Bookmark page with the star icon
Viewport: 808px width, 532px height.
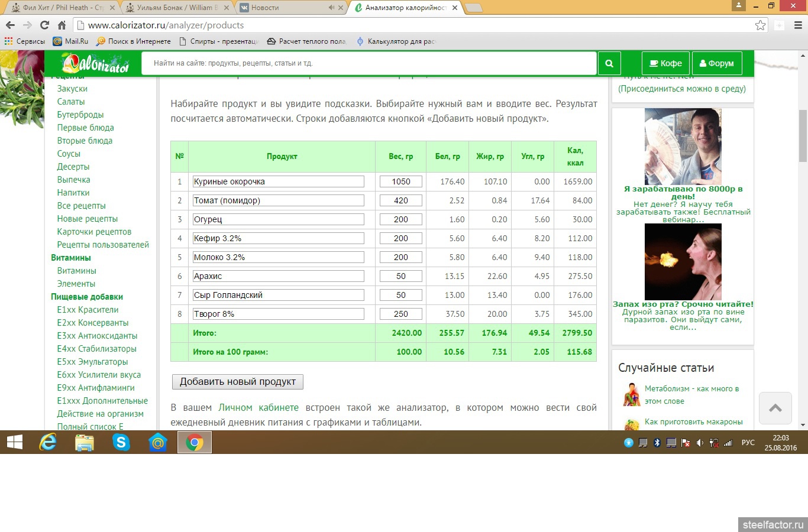760,25
